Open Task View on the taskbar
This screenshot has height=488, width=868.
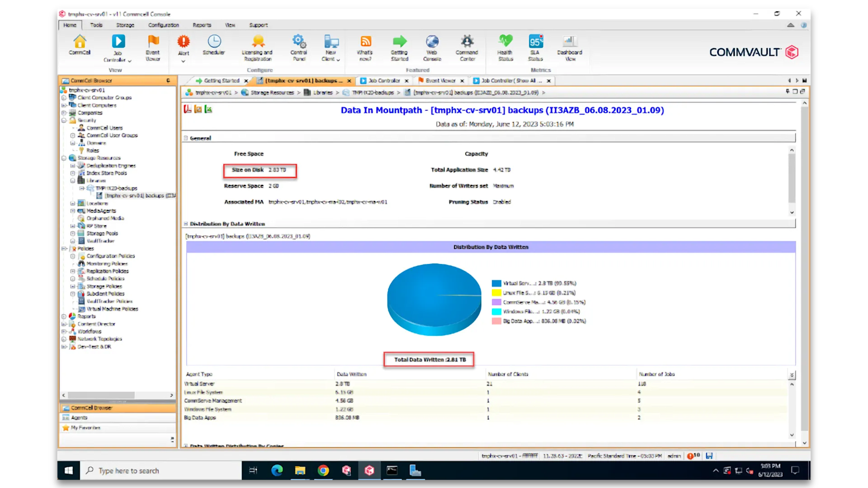[253, 471]
